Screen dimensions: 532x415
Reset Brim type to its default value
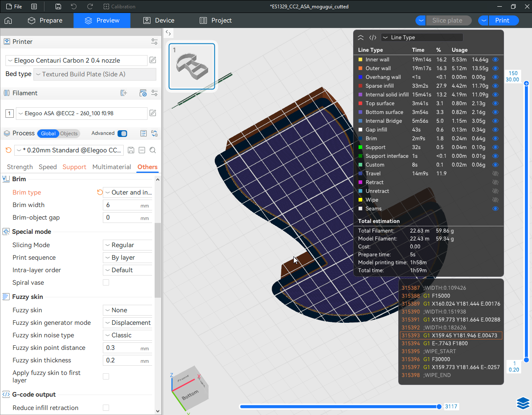click(100, 192)
